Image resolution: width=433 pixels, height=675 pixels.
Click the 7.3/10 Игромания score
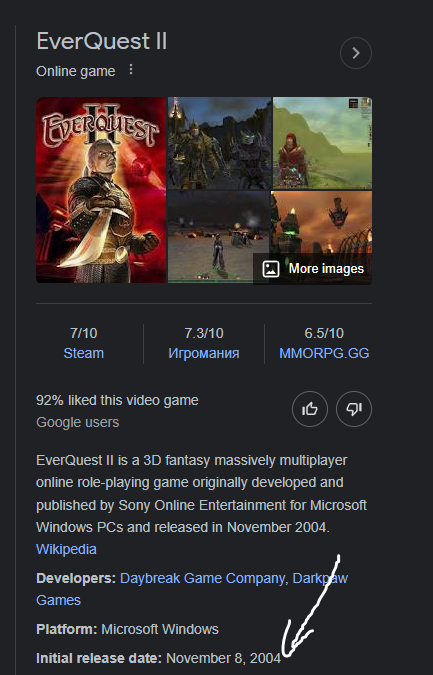tap(204, 333)
